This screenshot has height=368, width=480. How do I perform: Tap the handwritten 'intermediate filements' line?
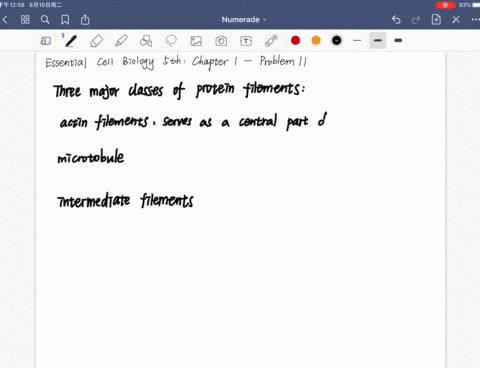(x=125, y=200)
